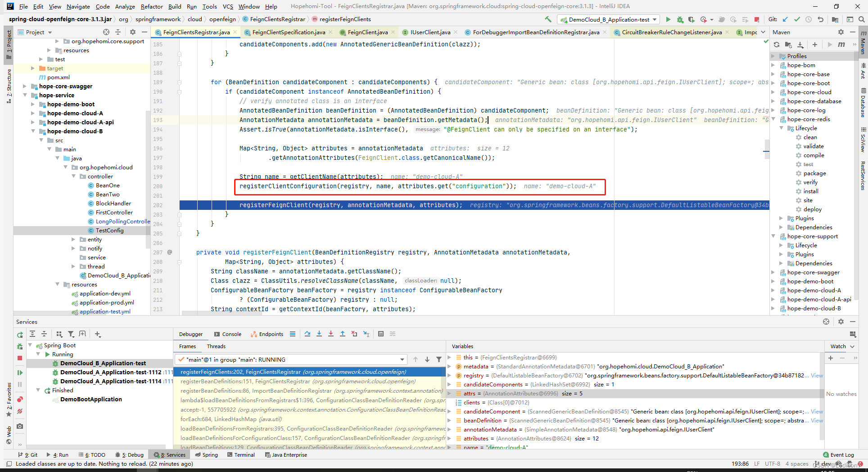Locate current file with crosshair in Project panel
This screenshot has height=472, width=868.
(106, 32)
